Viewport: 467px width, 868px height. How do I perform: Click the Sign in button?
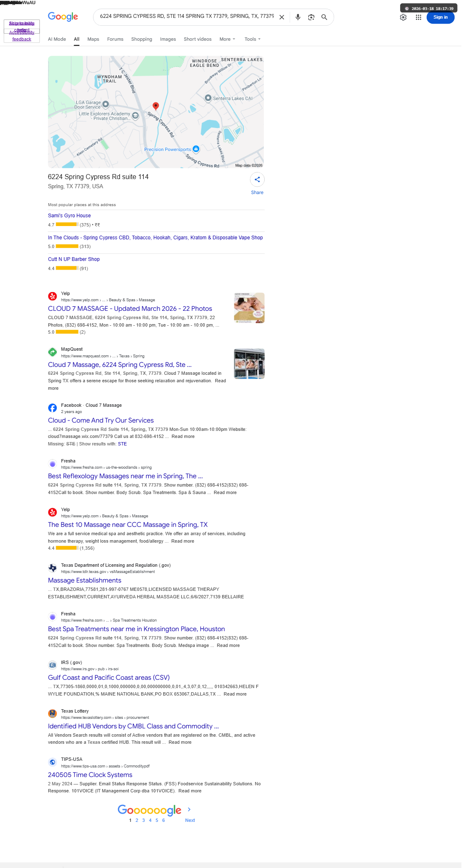pyautogui.click(x=440, y=17)
